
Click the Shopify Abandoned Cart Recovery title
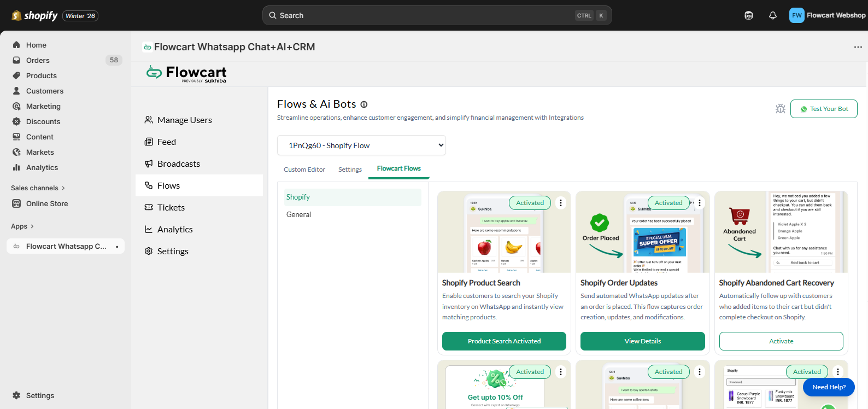[x=776, y=283]
